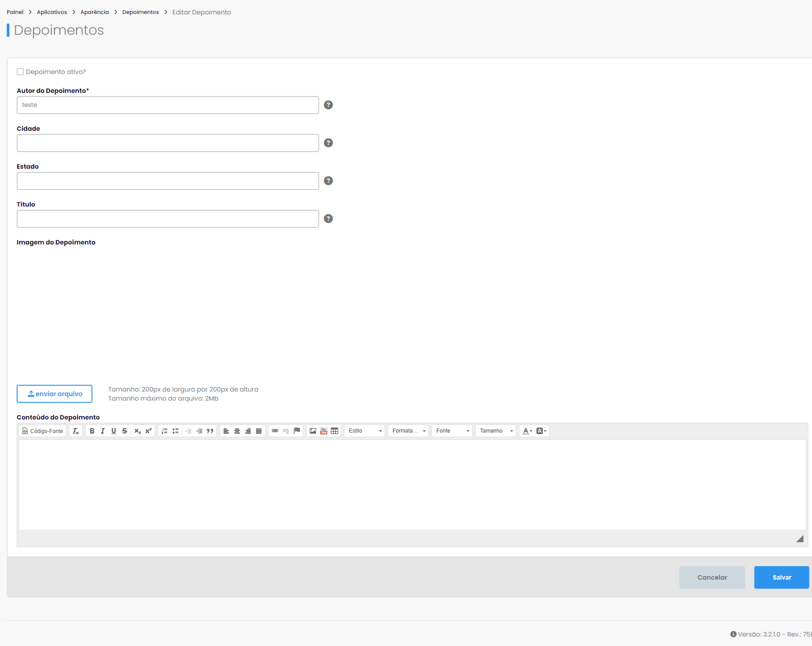This screenshot has width=812, height=646.
Task: Insert a bulleted list
Action: 175,431
